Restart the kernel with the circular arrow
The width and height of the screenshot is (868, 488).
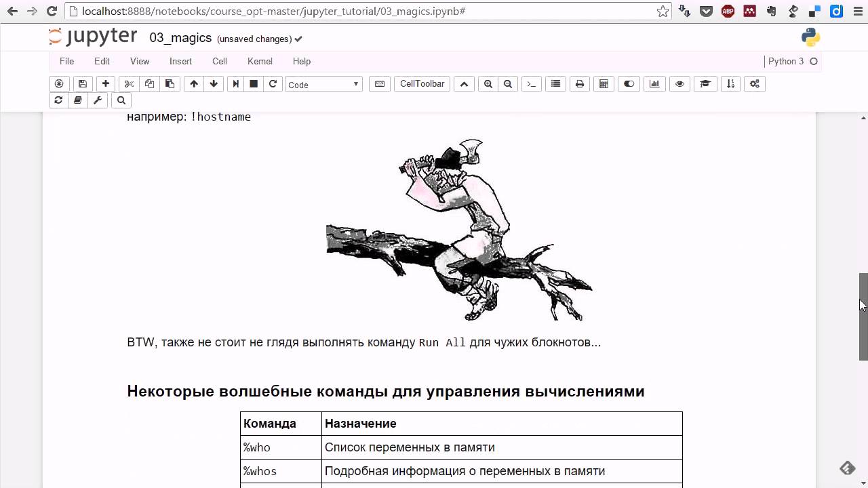[273, 84]
